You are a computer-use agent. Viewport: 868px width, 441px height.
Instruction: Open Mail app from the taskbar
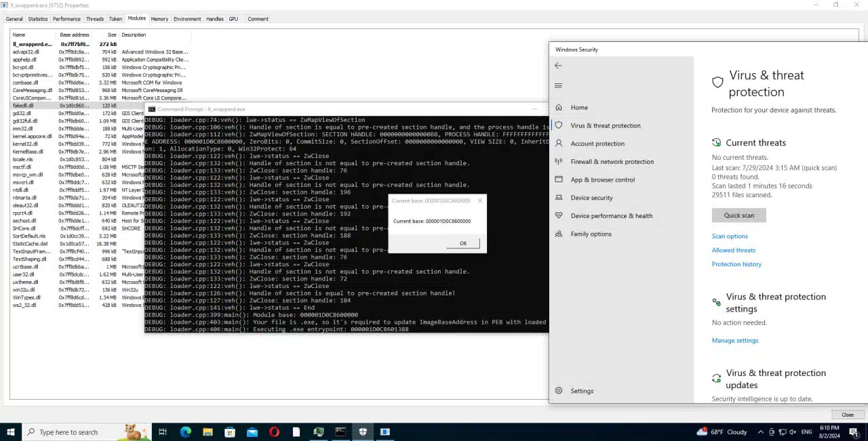pyautogui.click(x=252, y=432)
